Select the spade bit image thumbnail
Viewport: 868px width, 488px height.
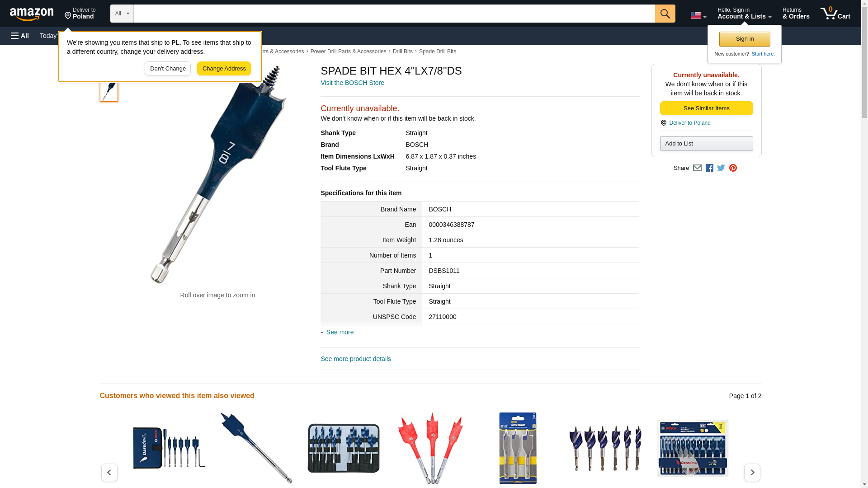tap(109, 89)
